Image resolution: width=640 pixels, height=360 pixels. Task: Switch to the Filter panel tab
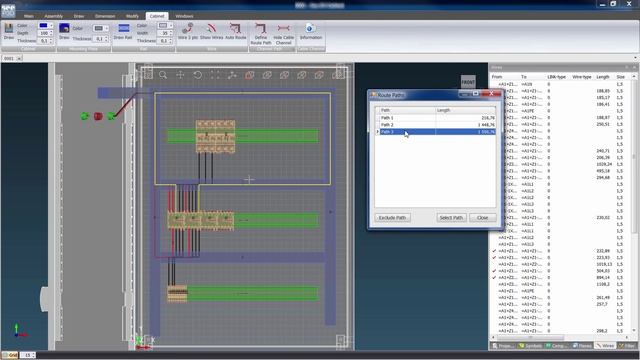pos(627,346)
